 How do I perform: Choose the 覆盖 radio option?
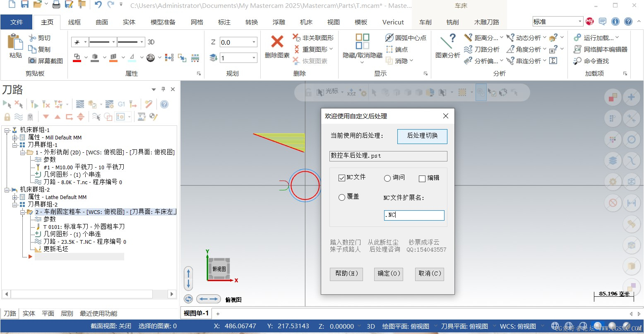(x=342, y=197)
